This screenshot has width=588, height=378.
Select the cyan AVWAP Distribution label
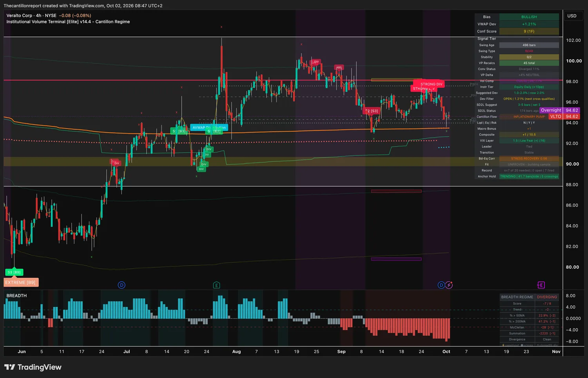click(209, 127)
